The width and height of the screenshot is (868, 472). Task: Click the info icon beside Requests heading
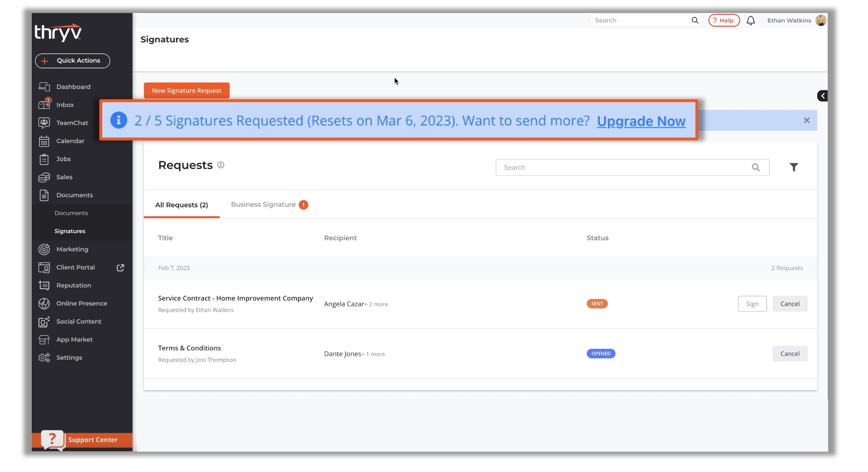click(221, 165)
